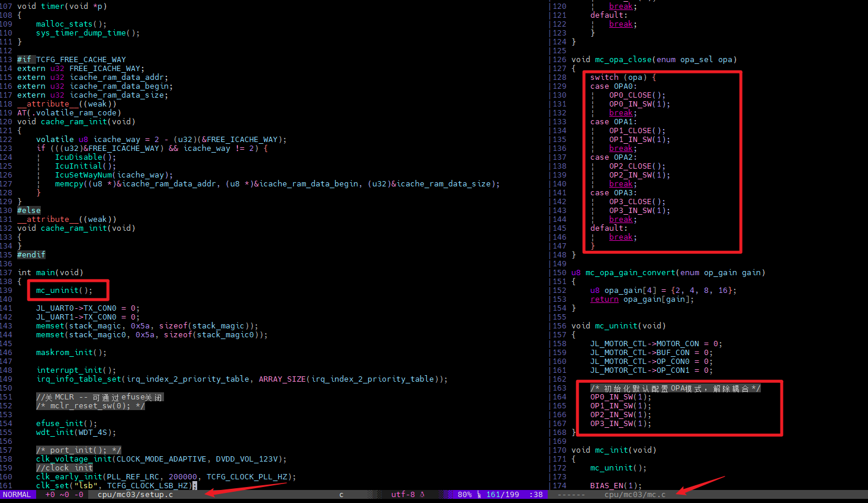Click the 161/199 line counter in the status line
This screenshot has height=503, width=868.
[503, 495]
